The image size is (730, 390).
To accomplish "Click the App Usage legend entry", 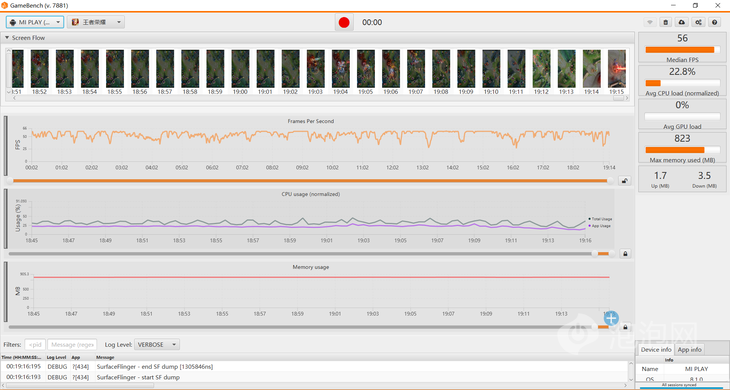I will 599,226.
